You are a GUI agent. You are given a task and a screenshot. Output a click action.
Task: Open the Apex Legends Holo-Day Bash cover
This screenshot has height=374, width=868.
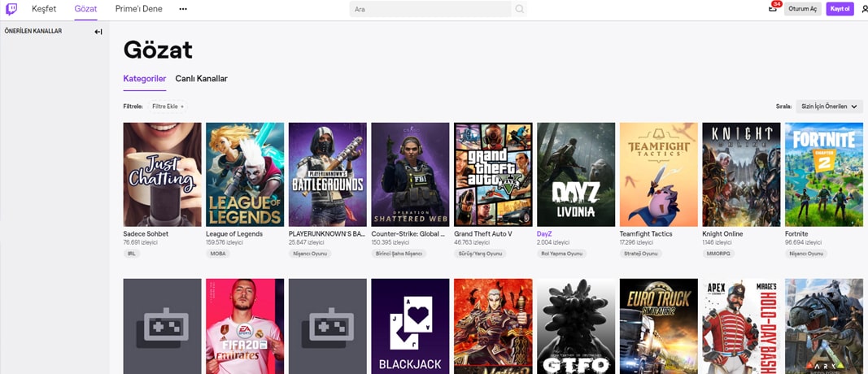pos(741,326)
